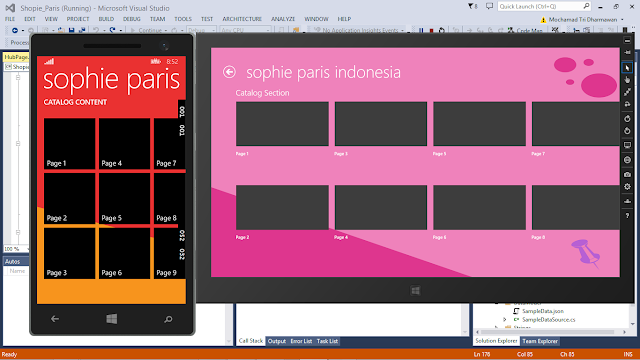Open the DEBUG menu
Image resolution: width=640 pixels, height=360 pixels.
(131, 19)
